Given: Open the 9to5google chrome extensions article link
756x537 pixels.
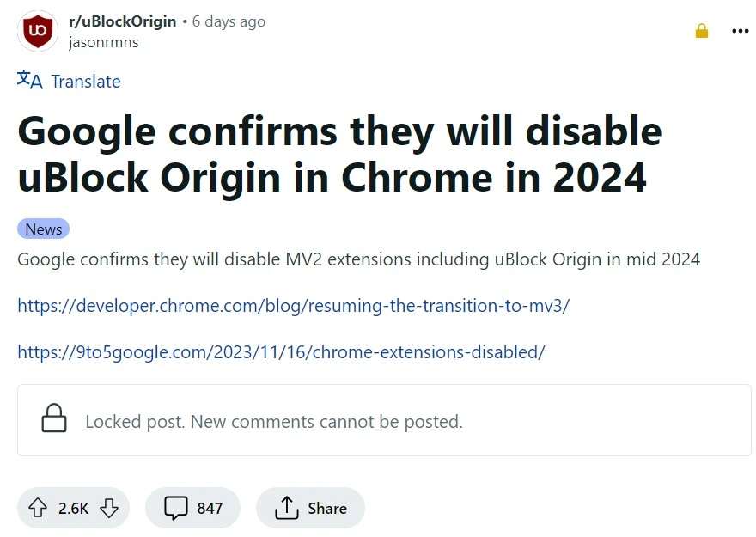Looking at the screenshot, I should click(281, 352).
